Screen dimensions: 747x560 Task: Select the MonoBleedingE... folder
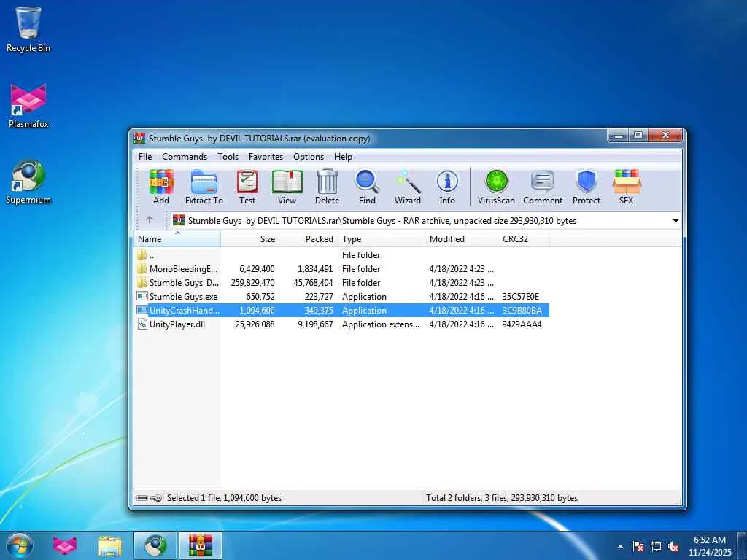[x=341, y=269]
